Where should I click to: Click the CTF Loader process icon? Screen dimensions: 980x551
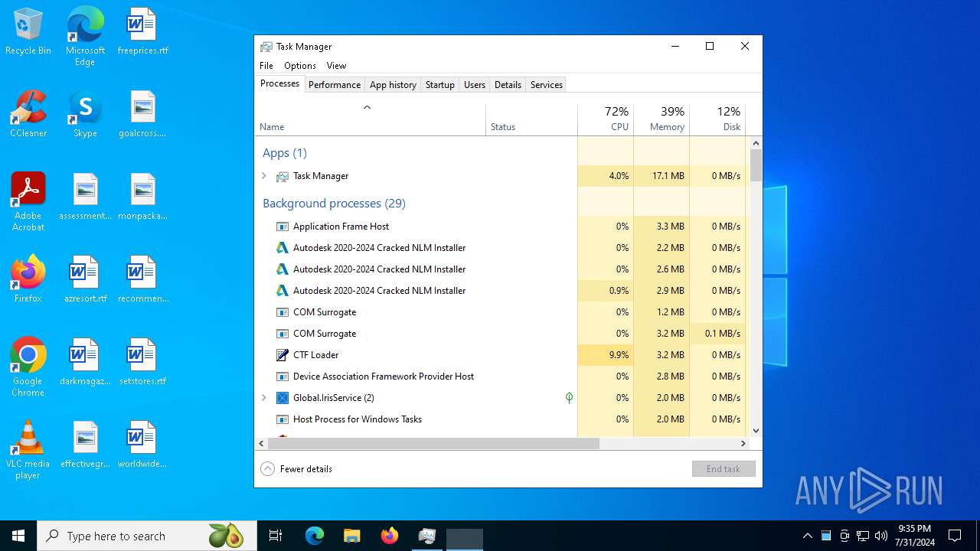click(x=282, y=355)
